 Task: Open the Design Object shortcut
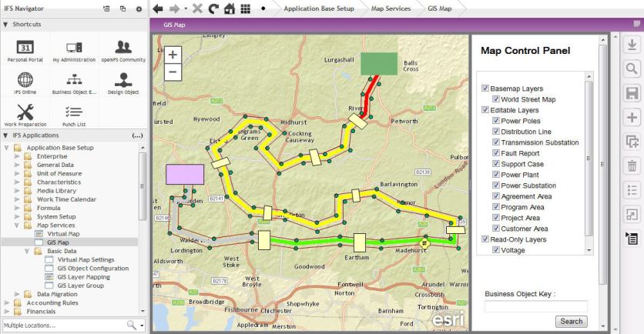point(123,84)
